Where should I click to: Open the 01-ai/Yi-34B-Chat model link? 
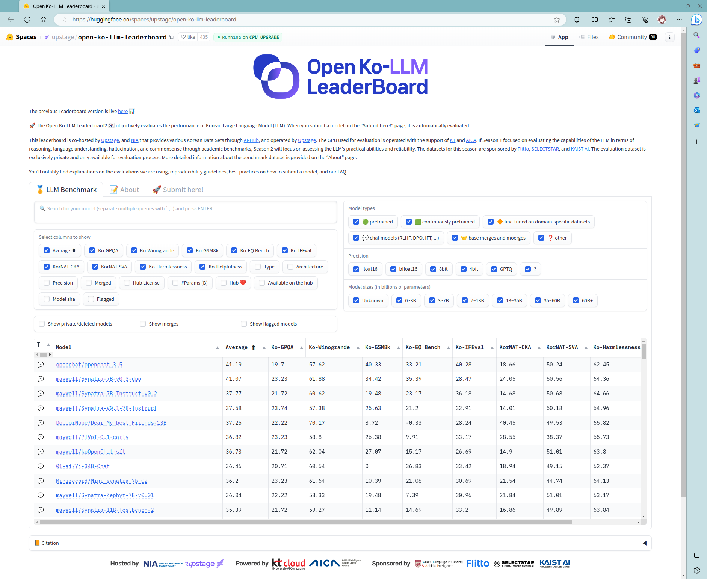pyautogui.click(x=83, y=466)
